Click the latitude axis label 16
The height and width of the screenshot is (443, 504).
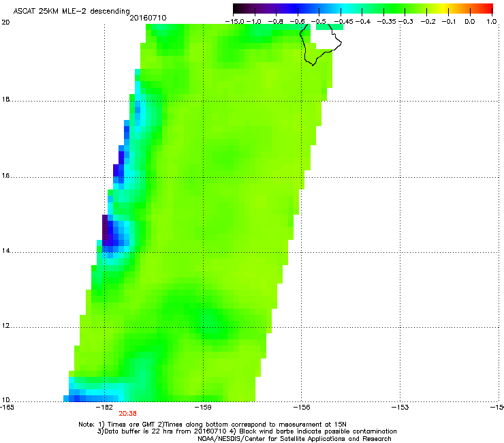click(x=5, y=176)
